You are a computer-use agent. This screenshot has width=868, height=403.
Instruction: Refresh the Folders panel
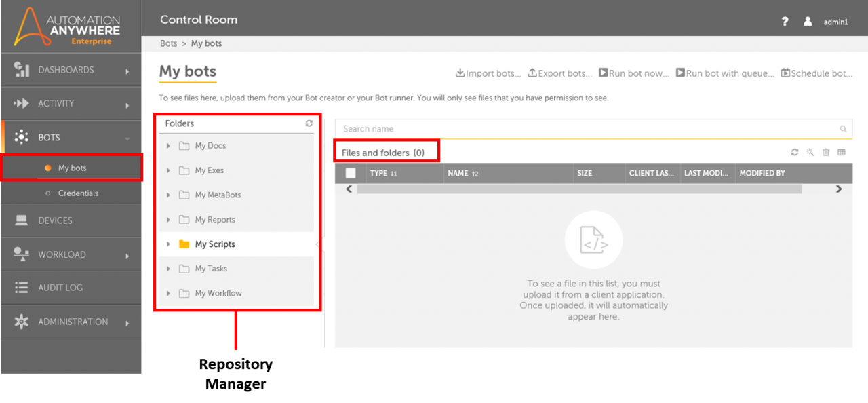(x=309, y=123)
